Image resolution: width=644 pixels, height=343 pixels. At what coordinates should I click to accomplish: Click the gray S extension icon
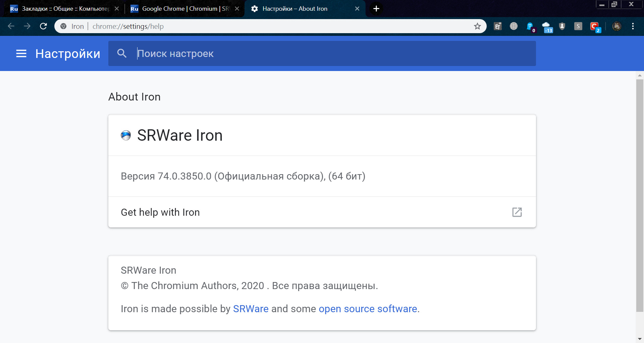[x=578, y=26]
